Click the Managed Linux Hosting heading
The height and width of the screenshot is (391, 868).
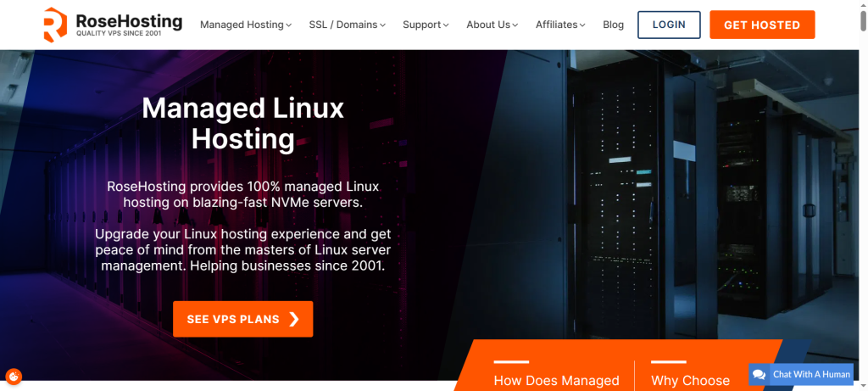click(x=243, y=124)
